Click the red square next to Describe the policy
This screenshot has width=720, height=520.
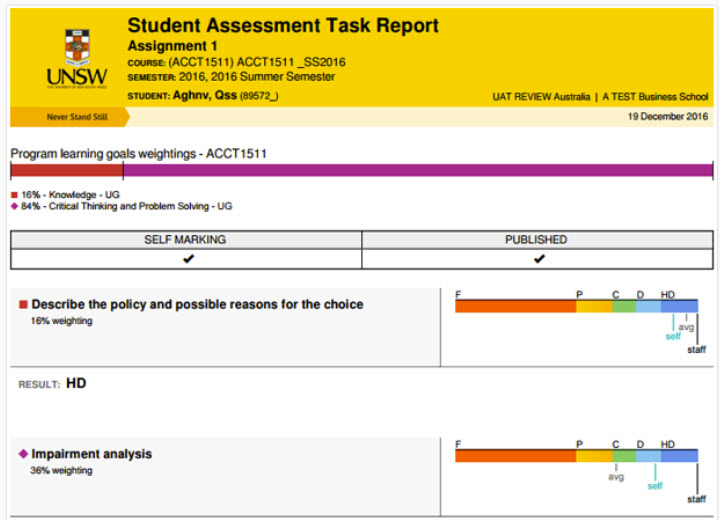(x=23, y=304)
